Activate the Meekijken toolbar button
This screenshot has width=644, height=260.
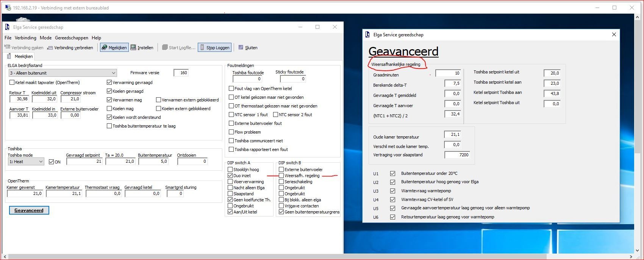(x=114, y=48)
